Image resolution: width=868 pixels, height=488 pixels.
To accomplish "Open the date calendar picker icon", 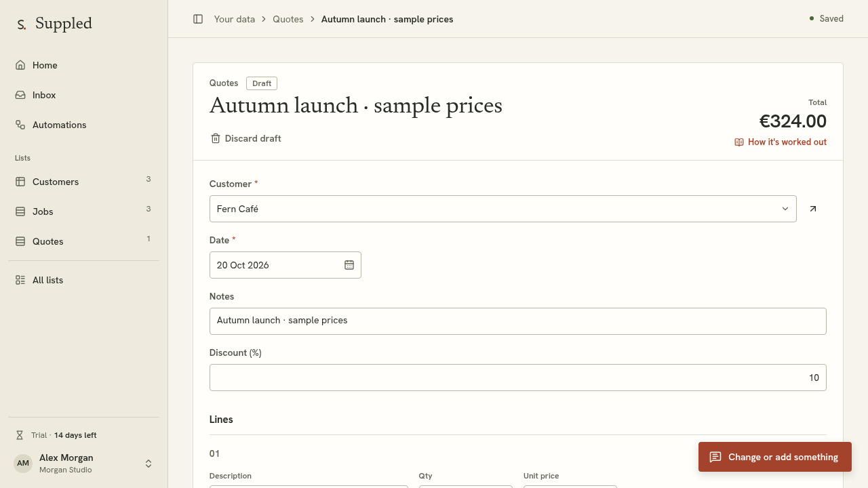I will click(349, 265).
